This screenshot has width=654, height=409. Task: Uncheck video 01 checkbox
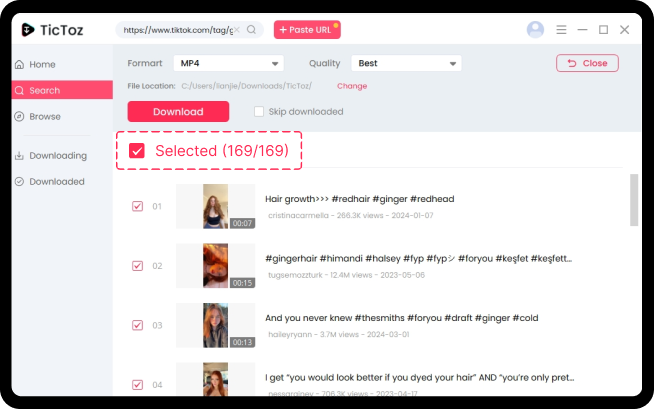click(137, 207)
